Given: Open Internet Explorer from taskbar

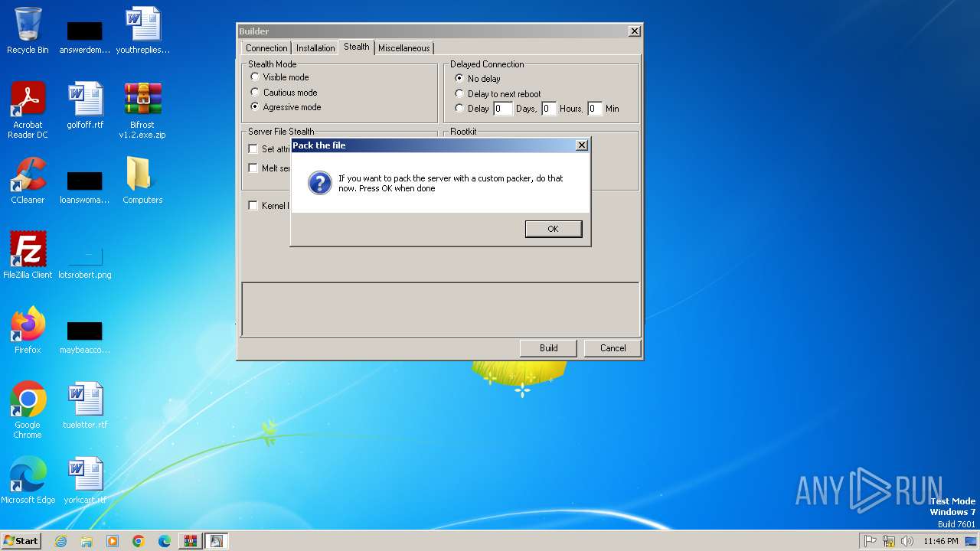Looking at the screenshot, I should coord(61,541).
